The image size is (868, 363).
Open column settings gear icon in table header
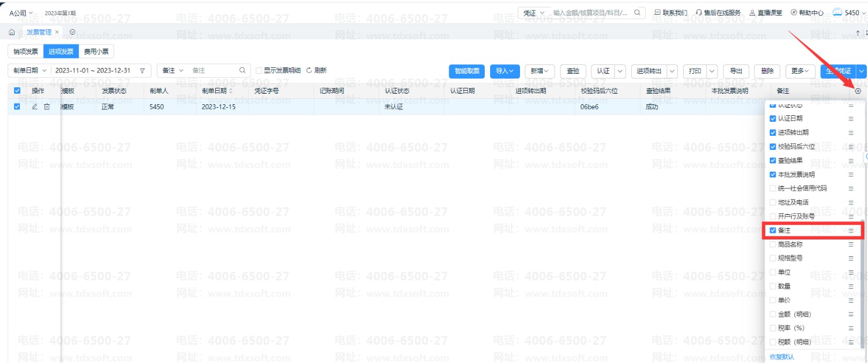[x=858, y=91]
